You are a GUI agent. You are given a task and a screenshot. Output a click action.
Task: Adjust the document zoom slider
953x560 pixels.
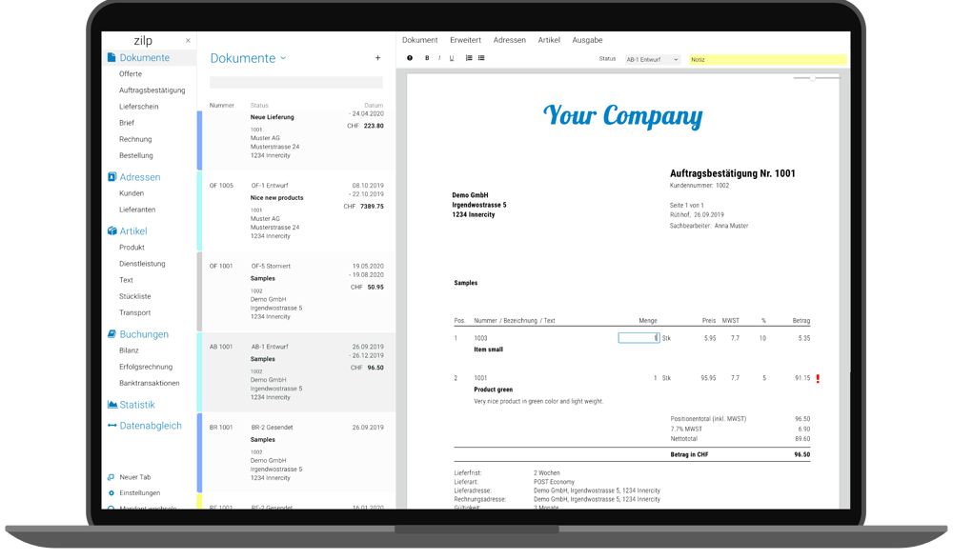tap(812, 78)
